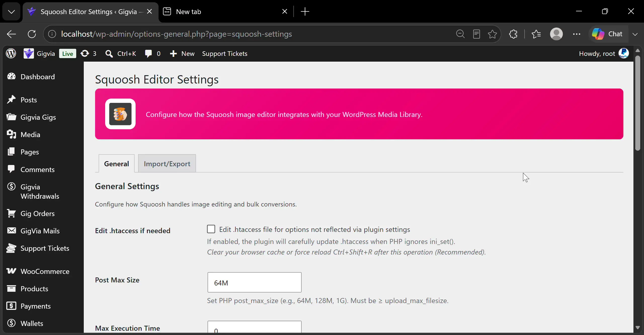Switch to the Import/Export tab
Viewport: 644px width, 335px height.
167,163
